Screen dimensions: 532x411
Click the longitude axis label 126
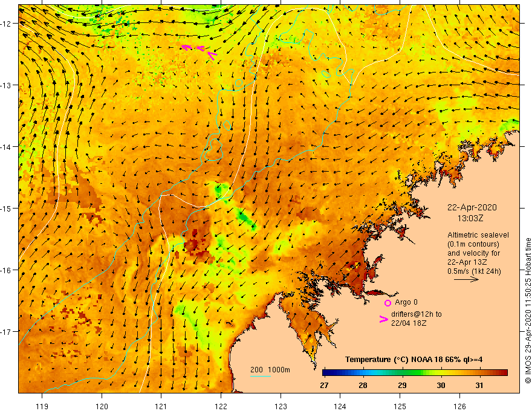tap(459, 406)
